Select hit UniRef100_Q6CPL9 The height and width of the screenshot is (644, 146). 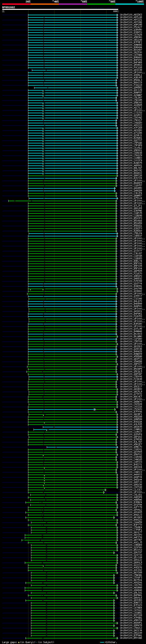click(131, 392)
